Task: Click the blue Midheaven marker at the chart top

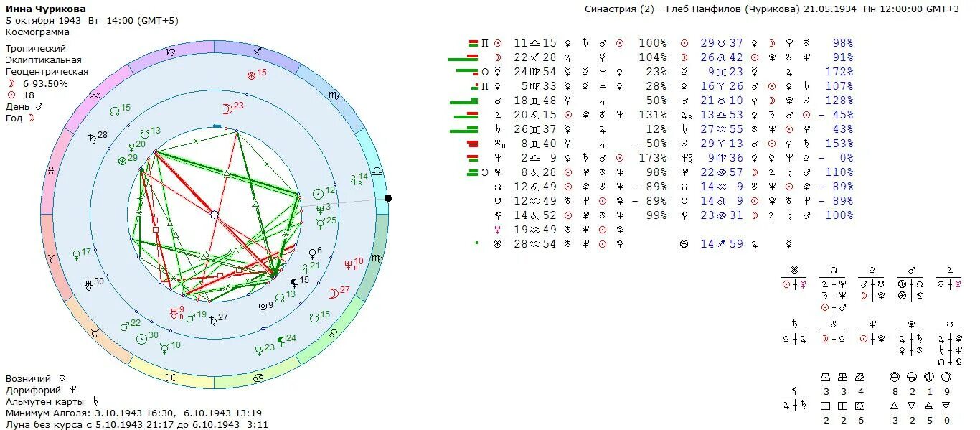Action: click(x=217, y=126)
